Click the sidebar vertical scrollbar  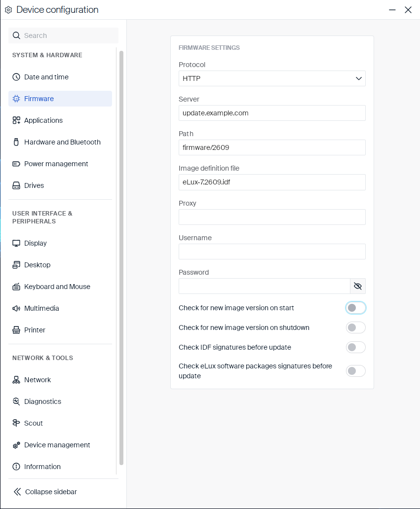[x=121, y=258]
